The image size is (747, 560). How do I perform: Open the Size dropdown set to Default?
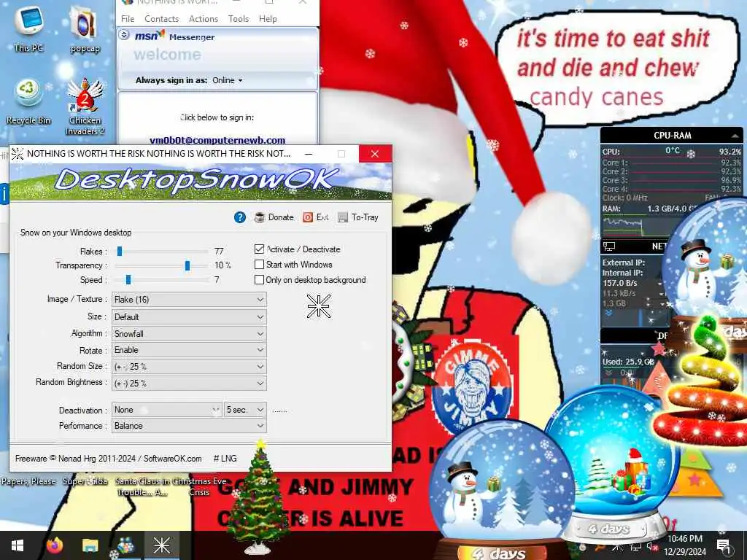tap(189, 316)
